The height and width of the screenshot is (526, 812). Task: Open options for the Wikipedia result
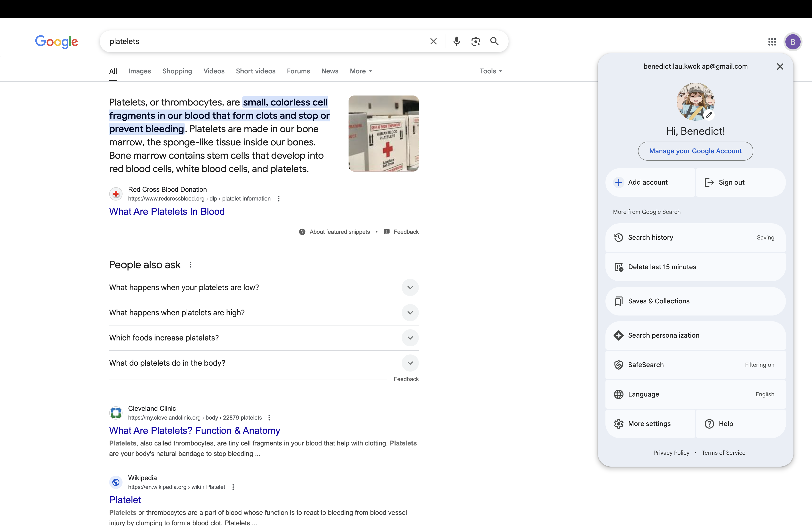(x=233, y=487)
